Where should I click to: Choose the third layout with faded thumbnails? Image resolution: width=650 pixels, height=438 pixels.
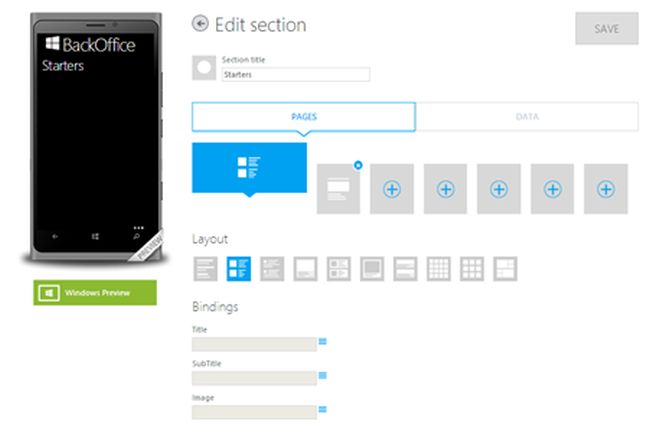(x=272, y=269)
